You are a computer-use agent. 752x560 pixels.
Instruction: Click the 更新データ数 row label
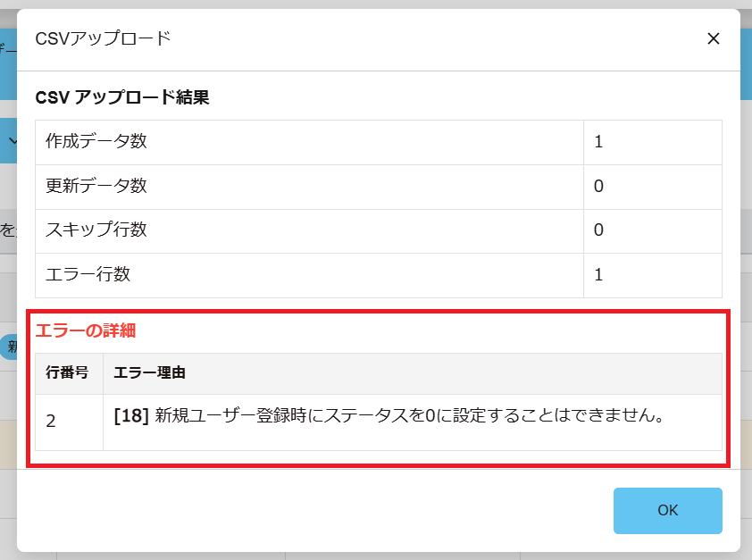tap(96, 186)
